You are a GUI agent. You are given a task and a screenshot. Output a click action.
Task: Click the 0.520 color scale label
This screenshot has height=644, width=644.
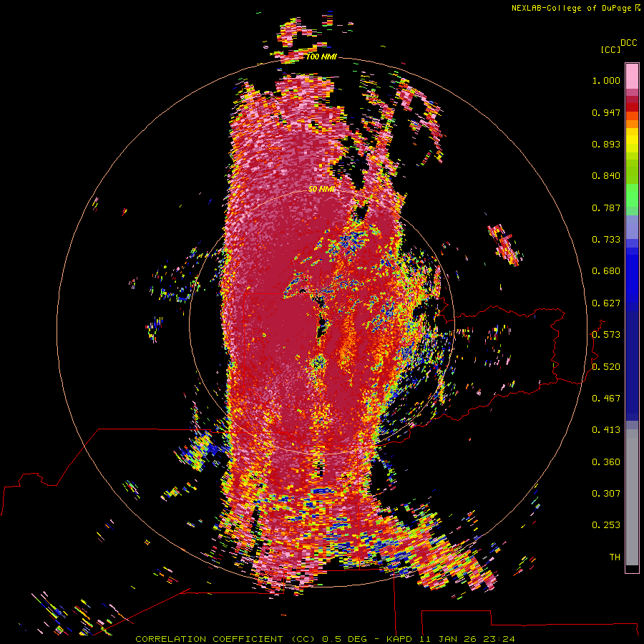pos(606,367)
